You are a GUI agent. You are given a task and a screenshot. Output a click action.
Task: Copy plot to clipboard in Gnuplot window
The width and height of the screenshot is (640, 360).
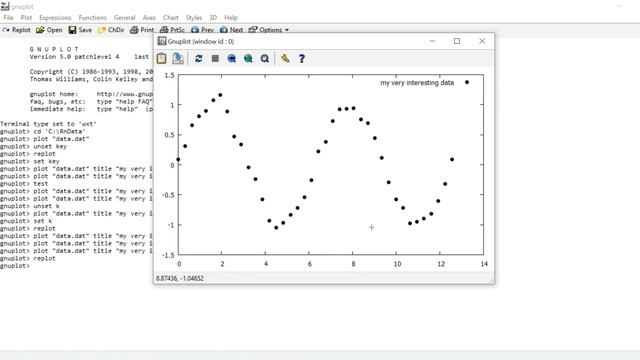pos(162,58)
